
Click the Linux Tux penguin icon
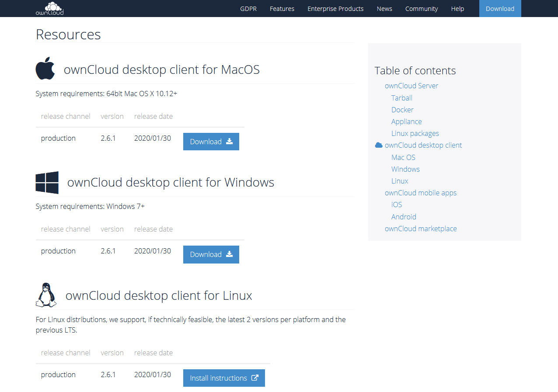pos(46,295)
